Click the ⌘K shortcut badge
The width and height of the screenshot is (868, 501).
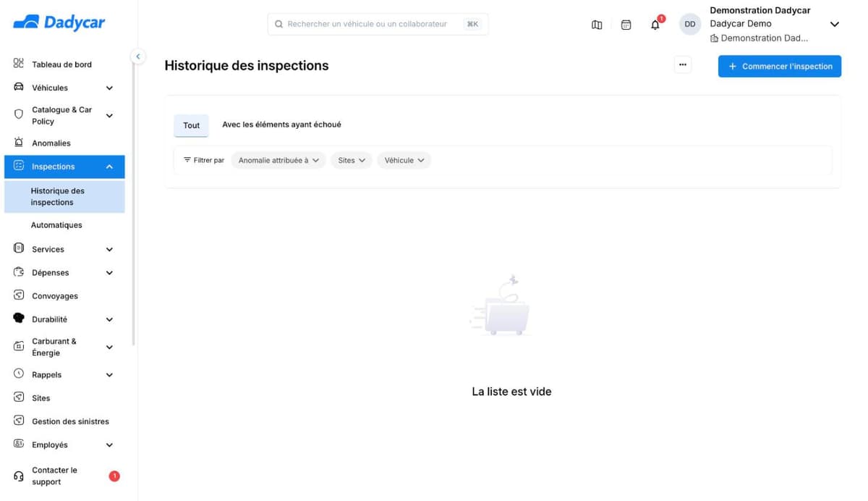click(x=472, y=24)
